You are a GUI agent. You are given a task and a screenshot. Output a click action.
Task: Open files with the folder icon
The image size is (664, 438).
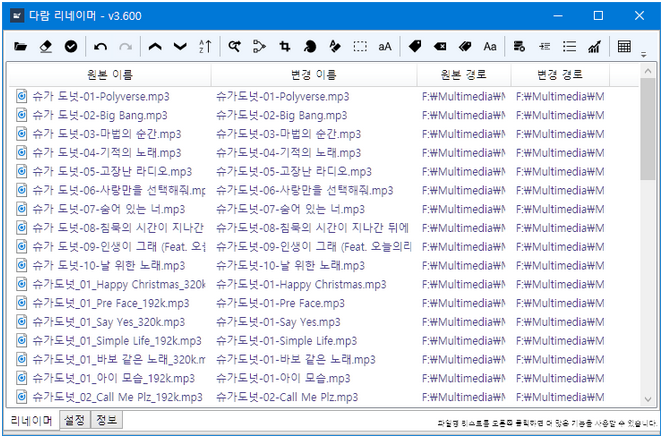tap(20, 47)
